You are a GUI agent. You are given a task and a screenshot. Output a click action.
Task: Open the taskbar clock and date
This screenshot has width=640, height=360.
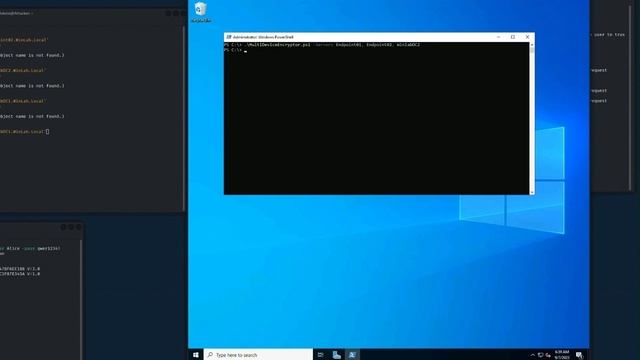point(562,355)
